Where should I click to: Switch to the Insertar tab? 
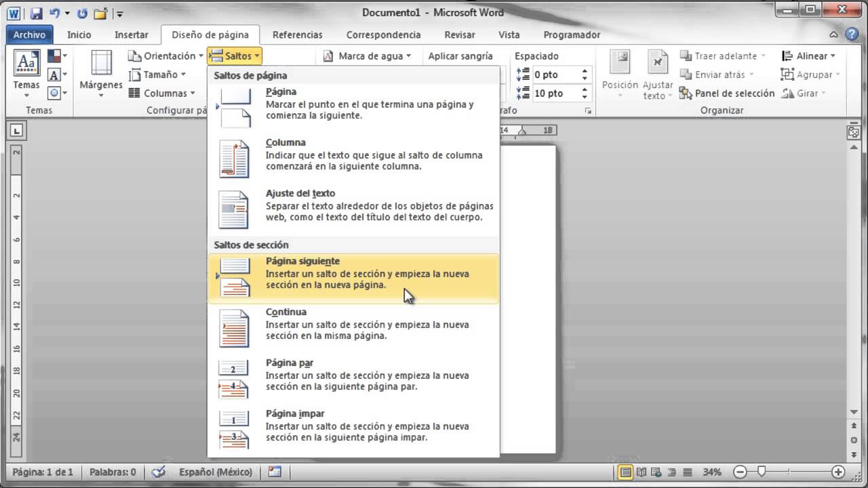pos(132,35)
